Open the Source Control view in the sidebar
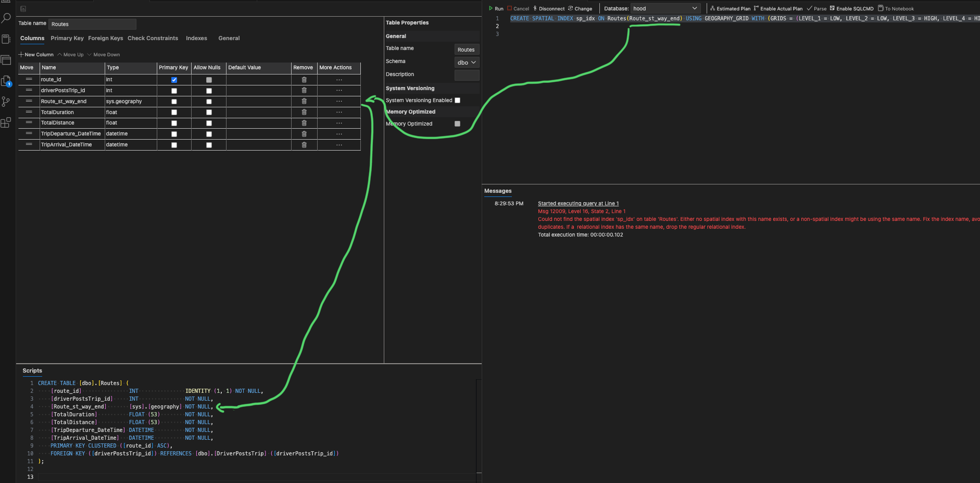This screenshot has height=483, width=980. coord(6,102)
